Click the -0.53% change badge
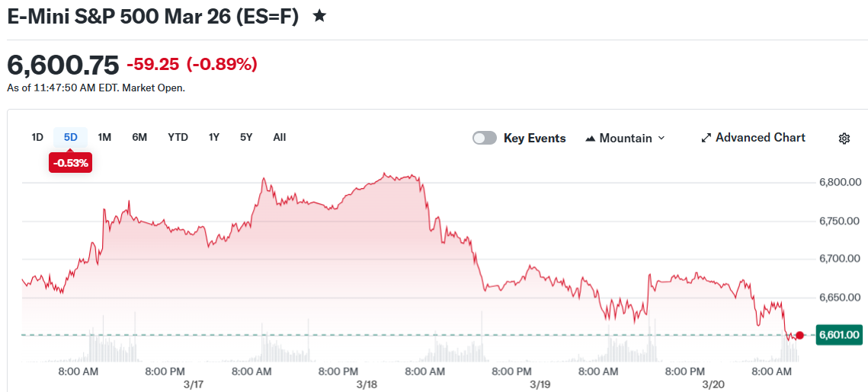 click(x=70, y=163)
